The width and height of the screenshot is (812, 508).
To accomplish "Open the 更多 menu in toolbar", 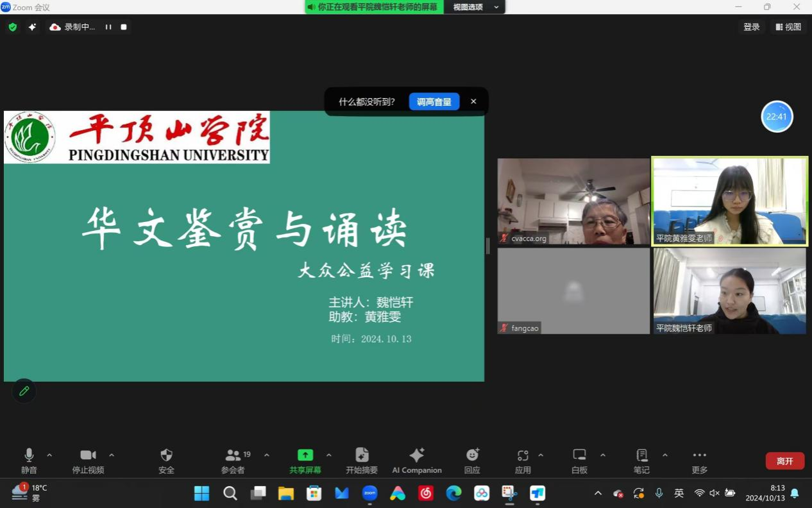I will pyautogui.click(x=699, y=455).
